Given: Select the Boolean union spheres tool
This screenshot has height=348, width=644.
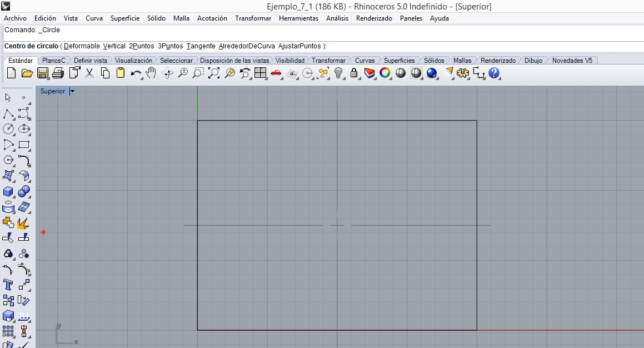Looking at the screenshot, I should click(x=24, y=191).
